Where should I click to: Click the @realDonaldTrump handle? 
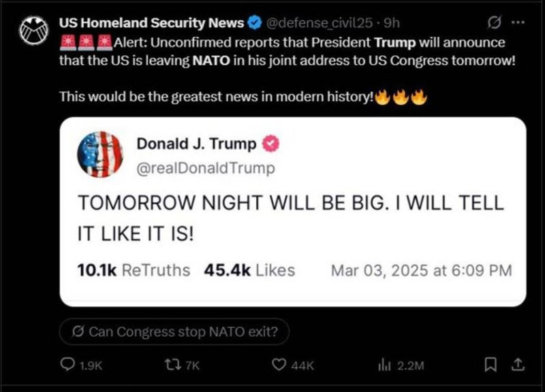pos(206,168)
